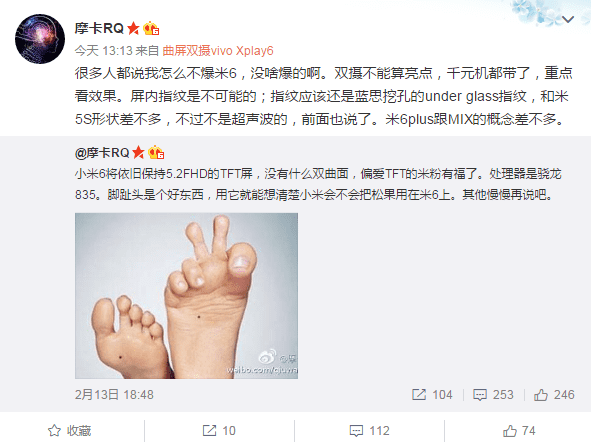This screenshot has width=591, height=447.
Task: Click the reposted text about 小米6 TFT屏
Action: point(318,184)
